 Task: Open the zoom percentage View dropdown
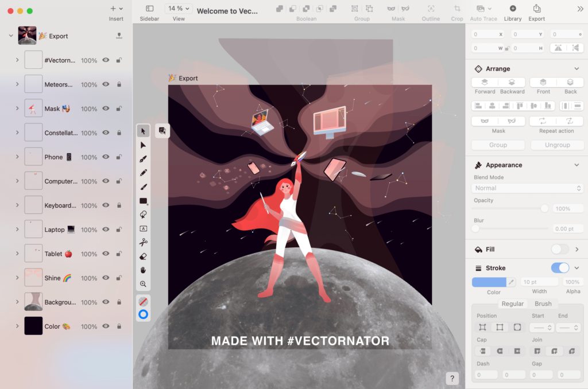tap(179, 8)
